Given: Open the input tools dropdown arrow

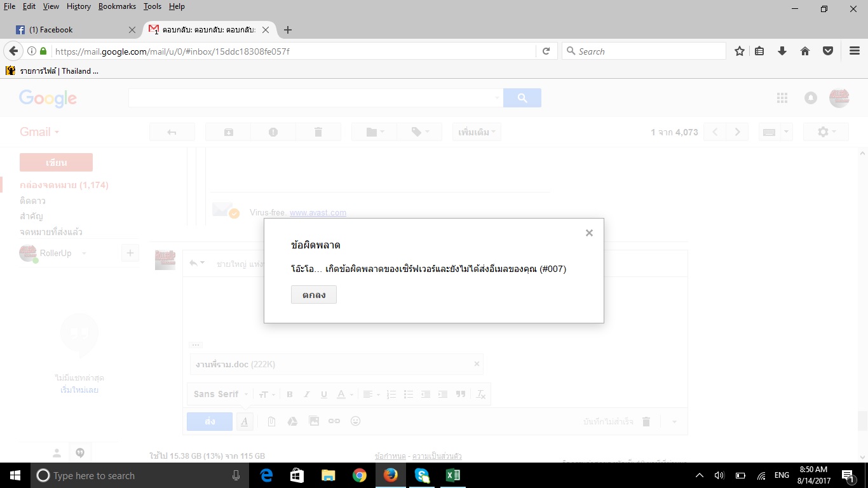Looking at the screenshot, I should point(786,132).
